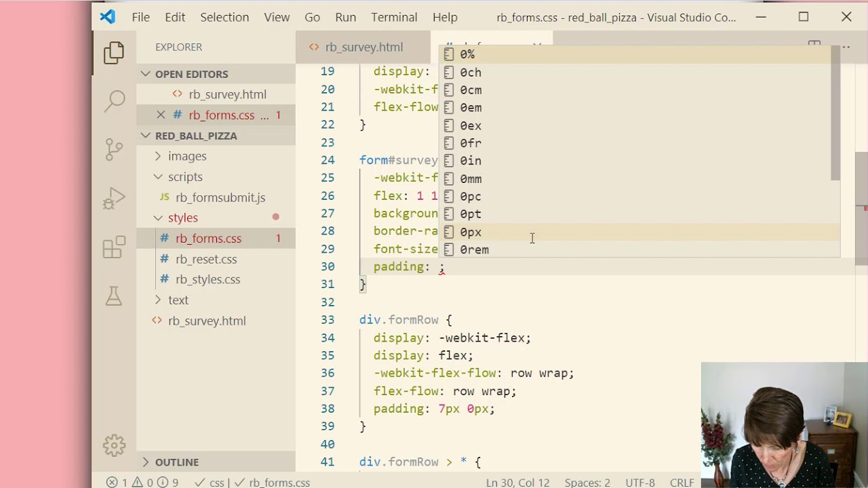Open the Terminal menu
Image resolution: width=868 pixels, height=488 pixels.
point(394,17)
